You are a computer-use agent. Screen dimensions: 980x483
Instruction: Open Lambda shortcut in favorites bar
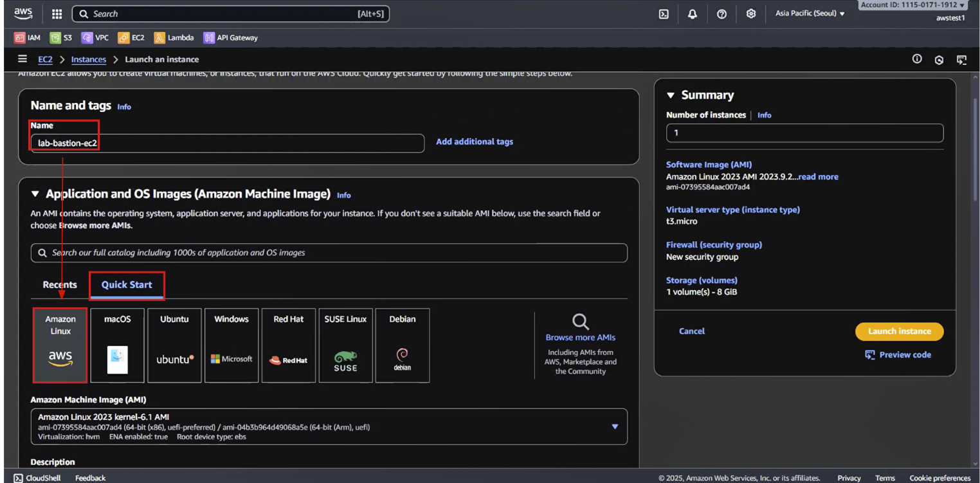click(174, 38)
